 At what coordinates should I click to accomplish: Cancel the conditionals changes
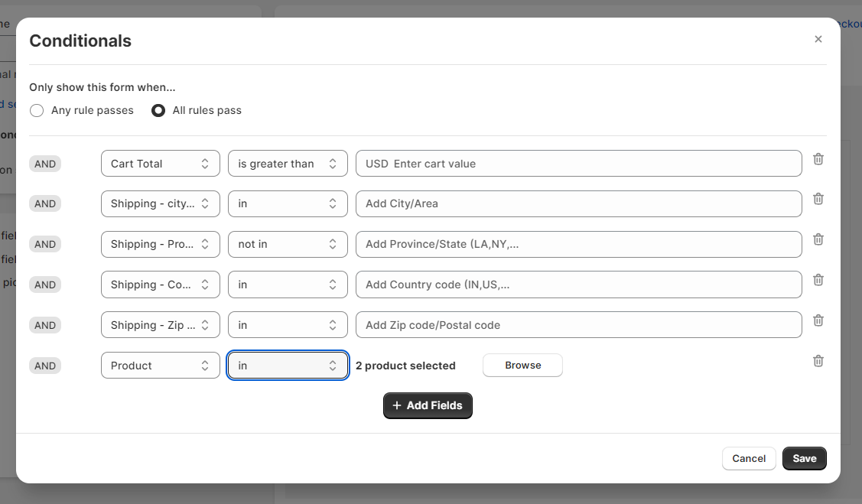pyautogui.click(x=748, y=459)
